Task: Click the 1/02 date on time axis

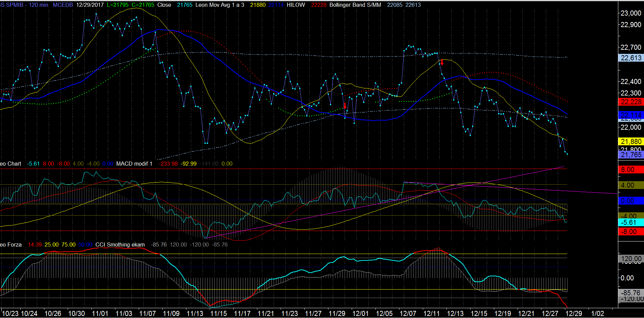Action: [x=597, y=314]
